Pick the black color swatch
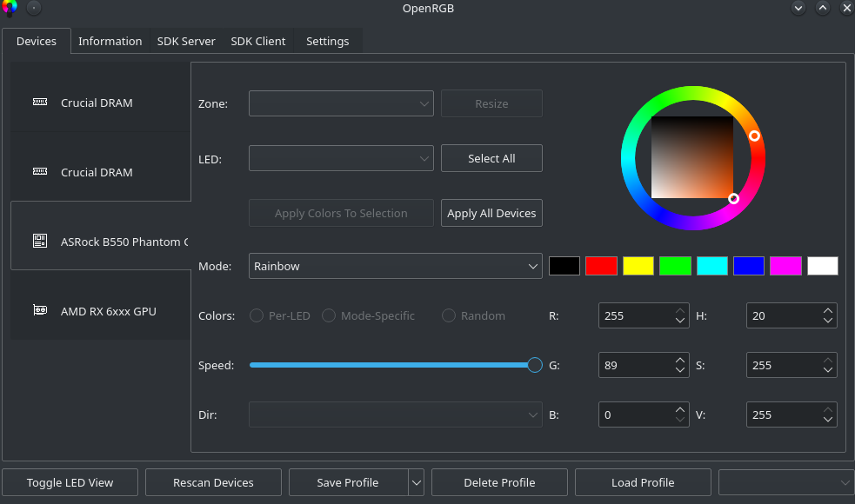The width and height of the screenshot is (855, 504). 564,266
